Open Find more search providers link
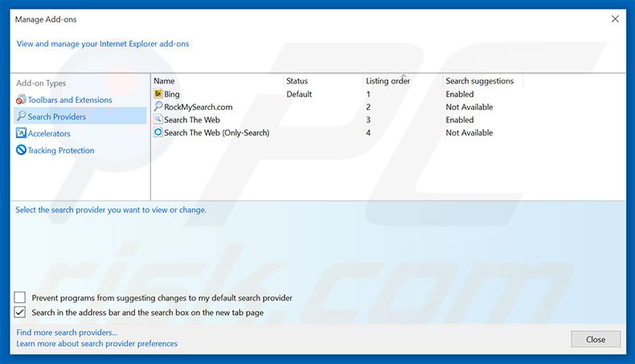Image resolution: width=635 pixels, height=364 pixels. click(67, 333)
